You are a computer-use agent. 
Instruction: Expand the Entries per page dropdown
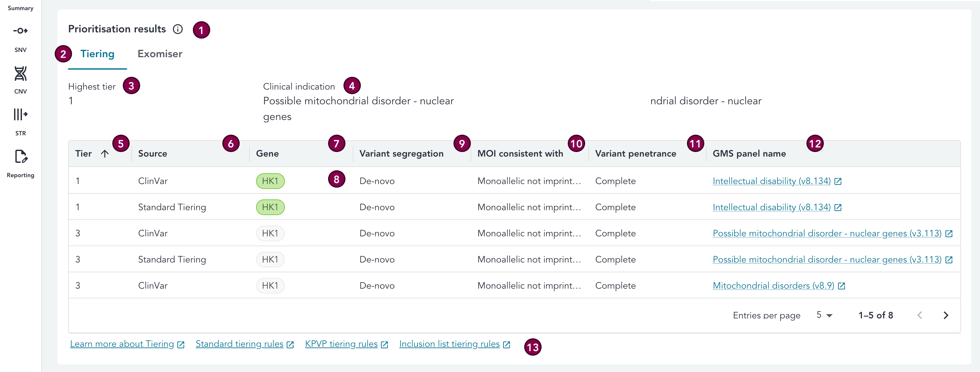[x=824, y=315]
